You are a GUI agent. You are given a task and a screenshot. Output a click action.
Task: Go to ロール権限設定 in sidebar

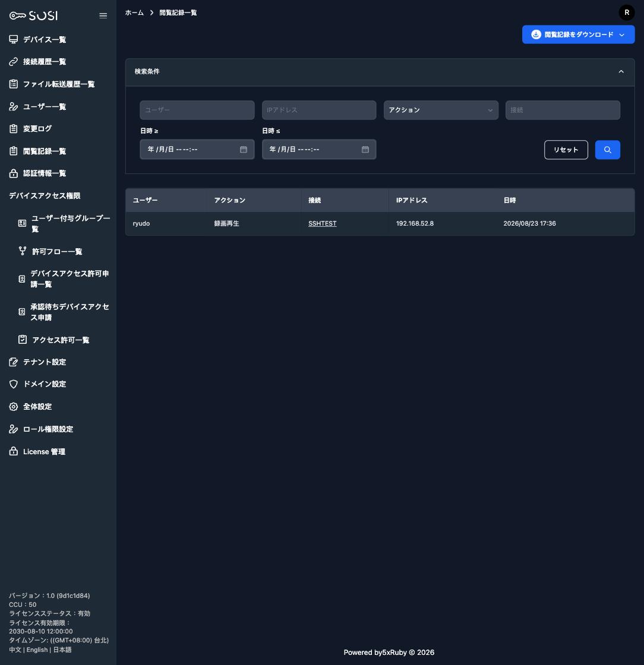pyautogui.click(x=48, y=429)
